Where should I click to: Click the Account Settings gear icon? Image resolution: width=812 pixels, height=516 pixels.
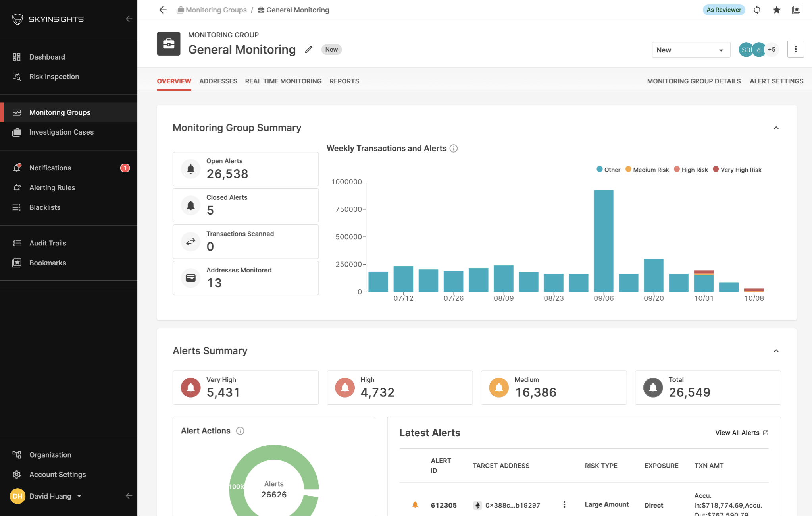pyautogui.click(x=17, y=475)
